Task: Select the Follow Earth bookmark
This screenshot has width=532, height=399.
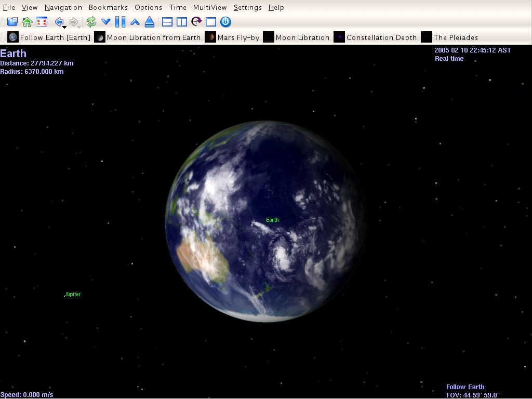Action: (x=49, y=37)
